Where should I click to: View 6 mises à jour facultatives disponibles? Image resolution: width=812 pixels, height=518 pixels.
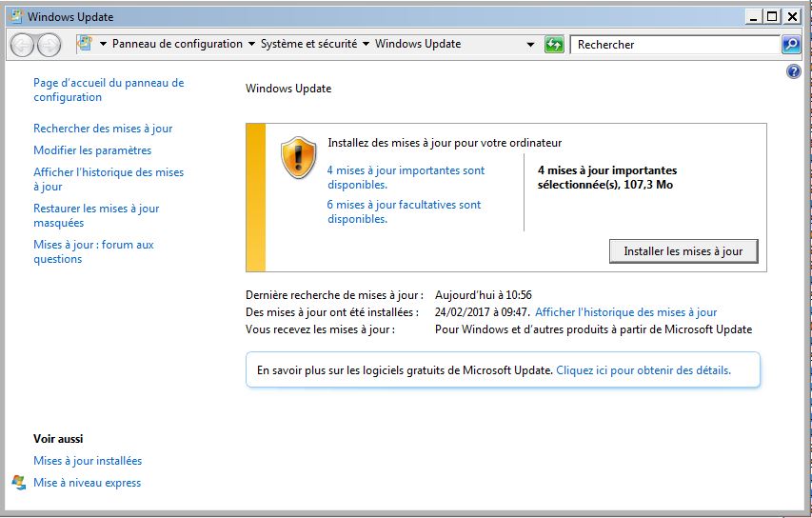(404, 211)
